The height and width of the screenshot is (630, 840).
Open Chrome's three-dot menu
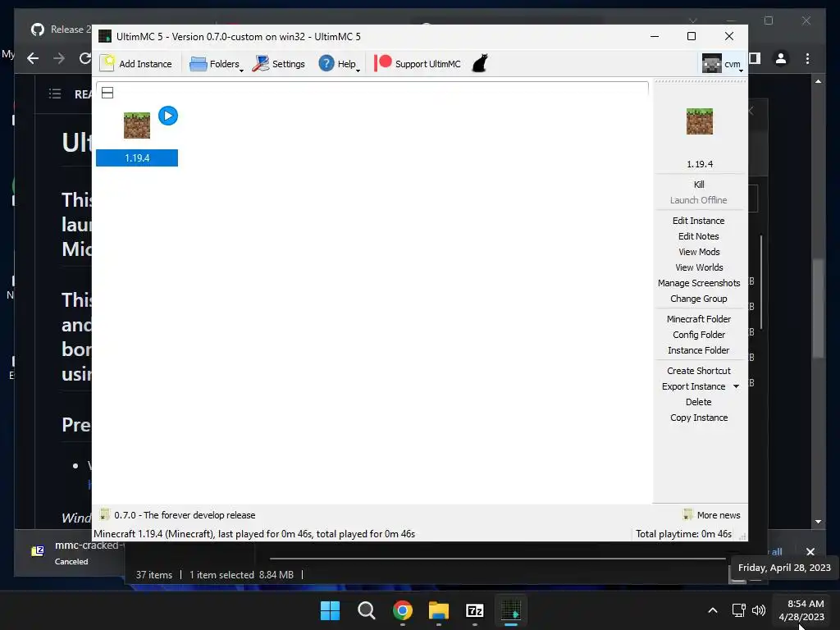(x=807, y=58)
